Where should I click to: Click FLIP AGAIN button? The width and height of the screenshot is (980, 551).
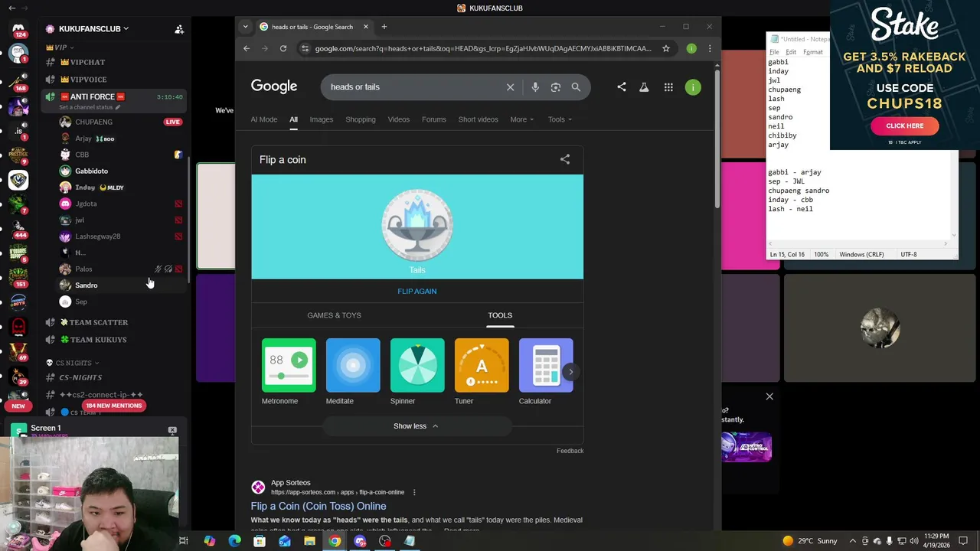click(x=417, y=291)
